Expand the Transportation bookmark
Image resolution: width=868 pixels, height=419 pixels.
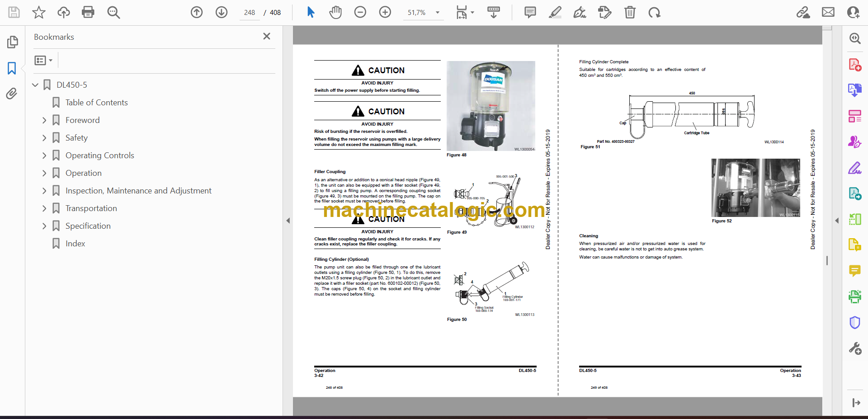coord(44,208)
